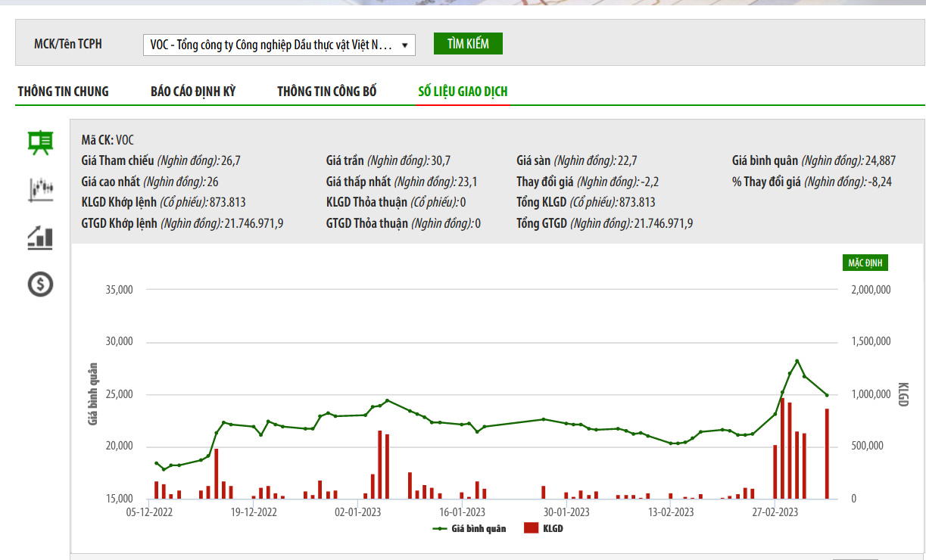Click the peak point on the price line

797,361
